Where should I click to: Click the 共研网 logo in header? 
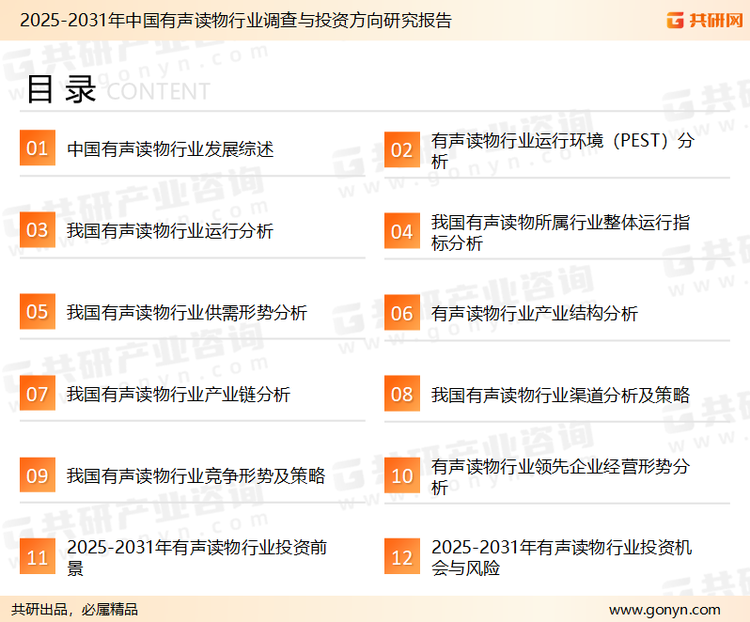point(705,20)
